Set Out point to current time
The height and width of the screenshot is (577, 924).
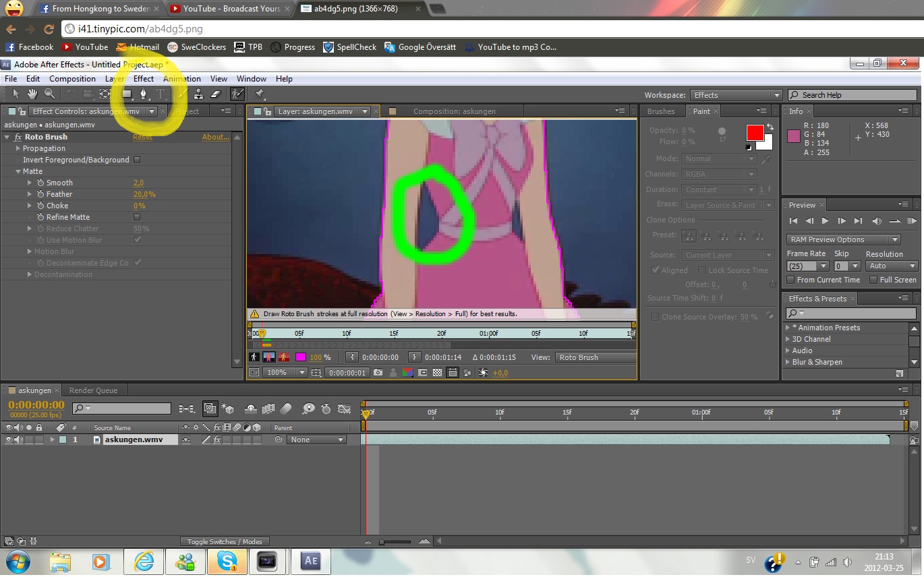click(414, 357)
